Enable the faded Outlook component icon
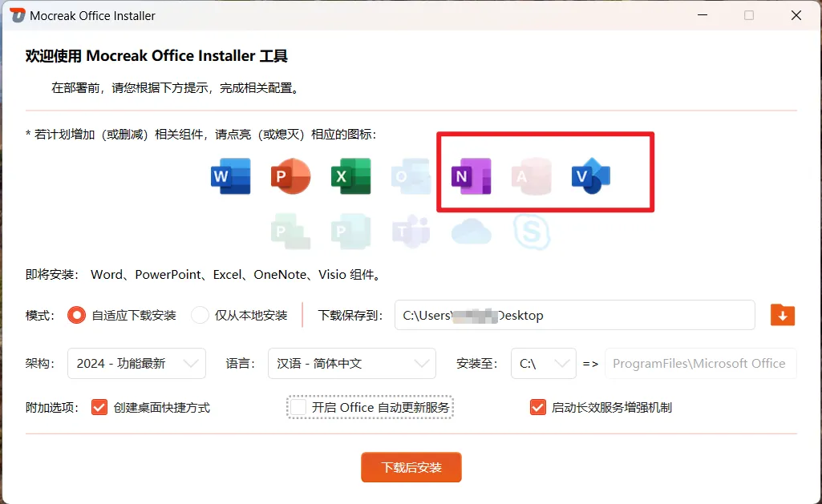Screen dimensions: 822x504 [x=411, y=176]
